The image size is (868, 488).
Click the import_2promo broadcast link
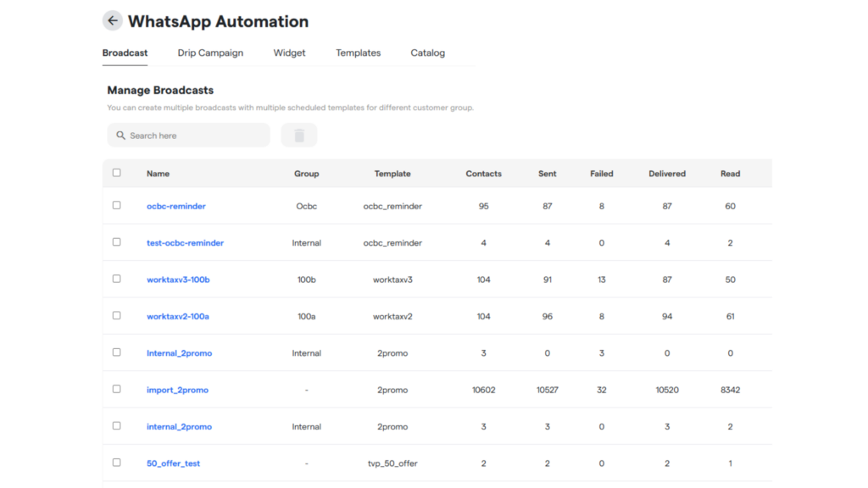pyautogui.click(x=177, y=390)
